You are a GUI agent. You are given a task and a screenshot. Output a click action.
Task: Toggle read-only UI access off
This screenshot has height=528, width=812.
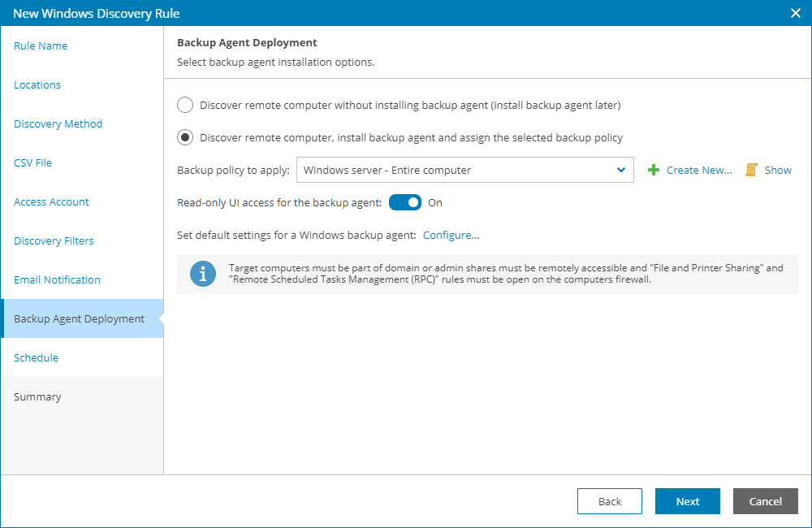tap(405, 202)
